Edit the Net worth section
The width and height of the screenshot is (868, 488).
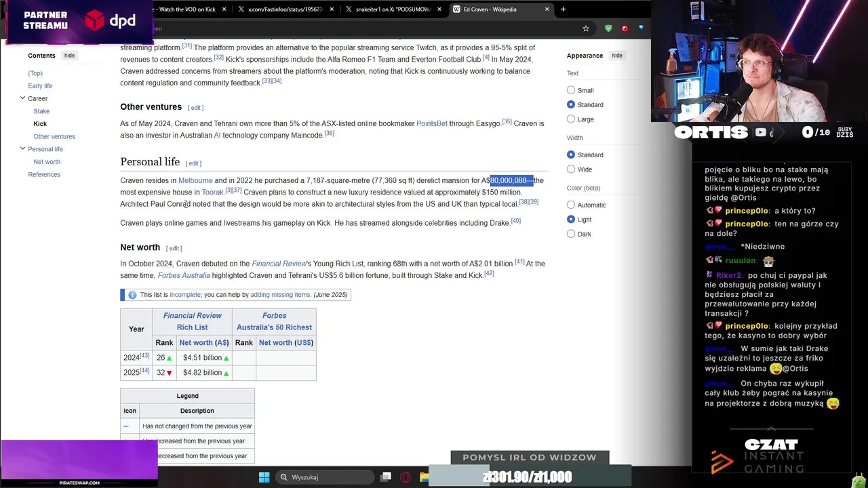[x=174, y=248]
